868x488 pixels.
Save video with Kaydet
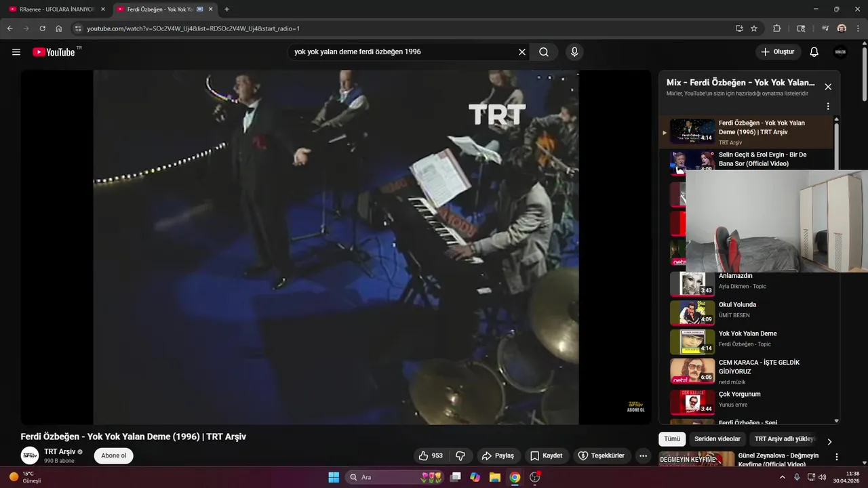tap(546, 455)
